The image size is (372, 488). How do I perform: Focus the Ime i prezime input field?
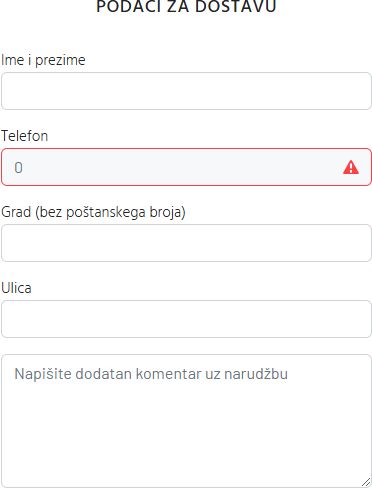(186, 91)
